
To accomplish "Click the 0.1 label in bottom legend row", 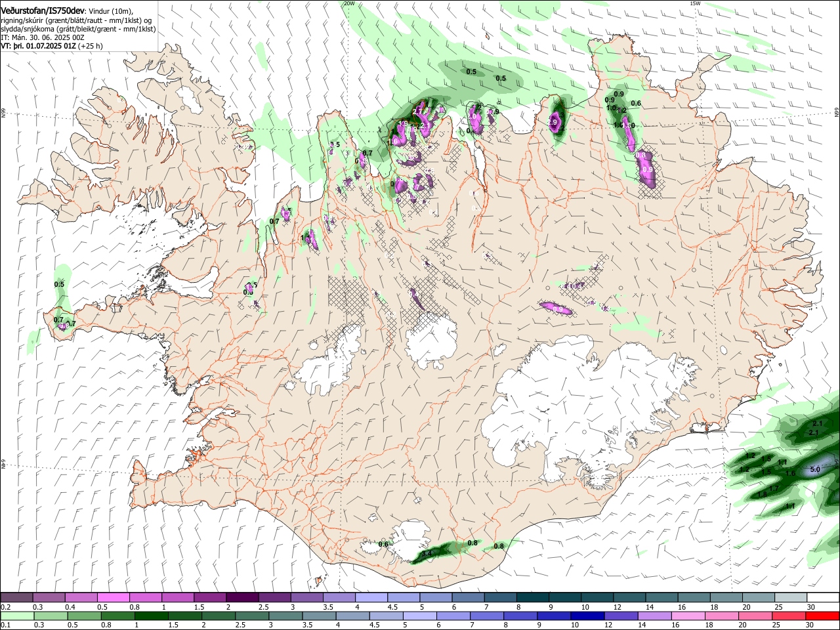I will [5, 625].
